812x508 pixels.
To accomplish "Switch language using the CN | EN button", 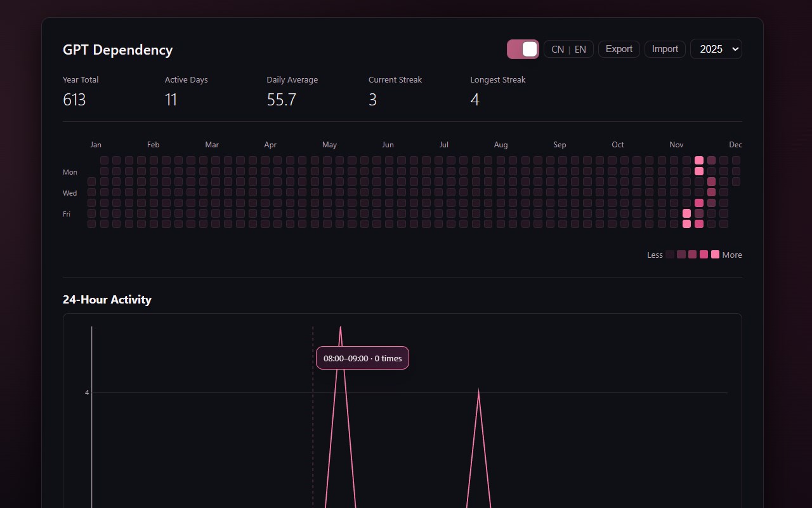I will pyautogui.click(x=568, y=49).
